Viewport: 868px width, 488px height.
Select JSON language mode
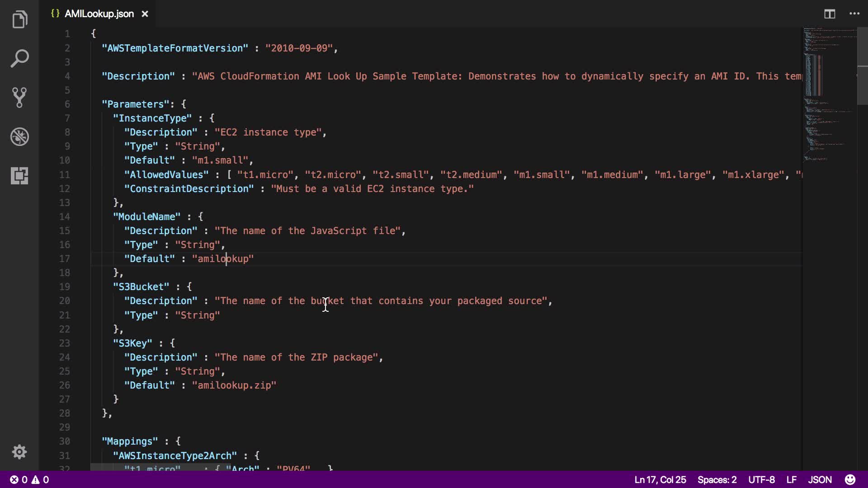click(x=820, y=479)
